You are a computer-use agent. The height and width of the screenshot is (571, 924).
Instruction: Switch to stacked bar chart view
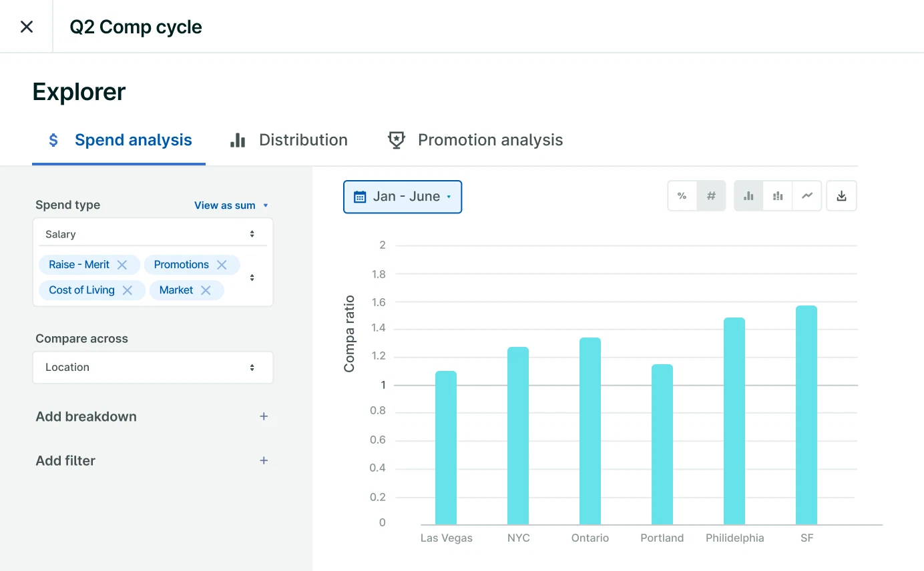[x=778, y=196]
